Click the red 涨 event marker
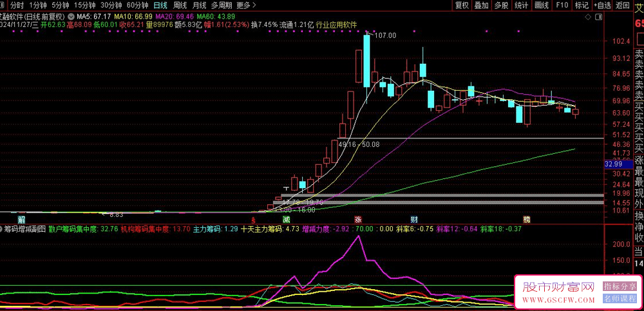644x311 pixels. 358,218
